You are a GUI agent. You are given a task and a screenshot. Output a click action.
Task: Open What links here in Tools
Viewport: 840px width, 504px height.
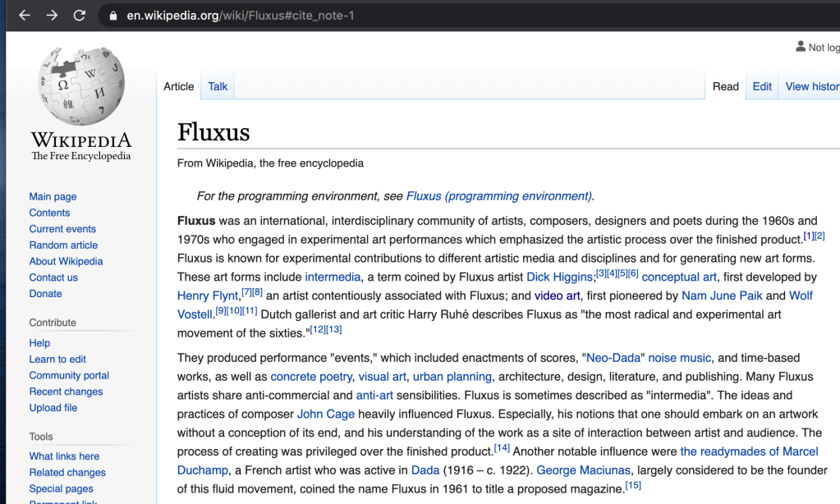pyautogui.click(x=64, y=456)
